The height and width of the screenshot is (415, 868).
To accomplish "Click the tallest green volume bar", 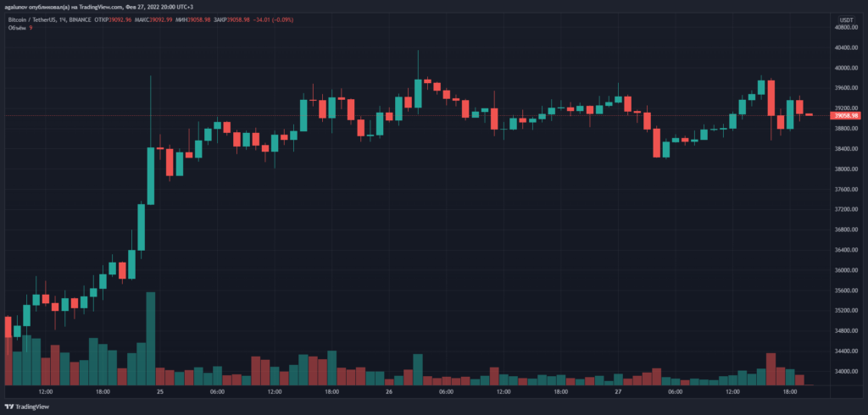I will click(151, 339).
